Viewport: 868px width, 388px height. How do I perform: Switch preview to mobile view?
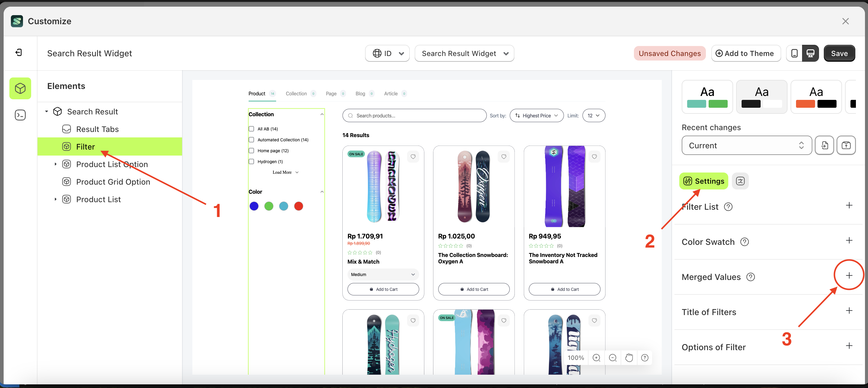[x=795, y=53]
